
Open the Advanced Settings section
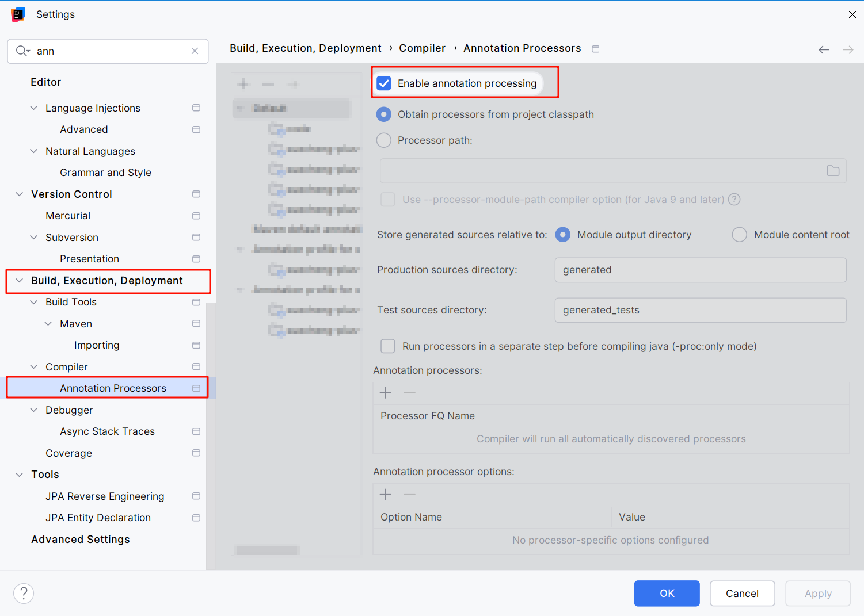tap(81, 540)
